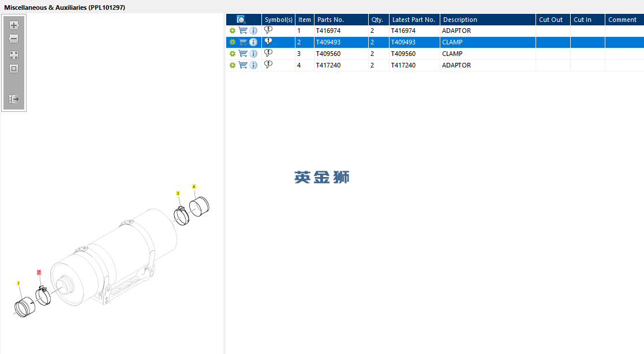The image size is (644, 354).
Task: Click the green gear icon for T417240
Action: pyautogui.click(x=233, y=65)
